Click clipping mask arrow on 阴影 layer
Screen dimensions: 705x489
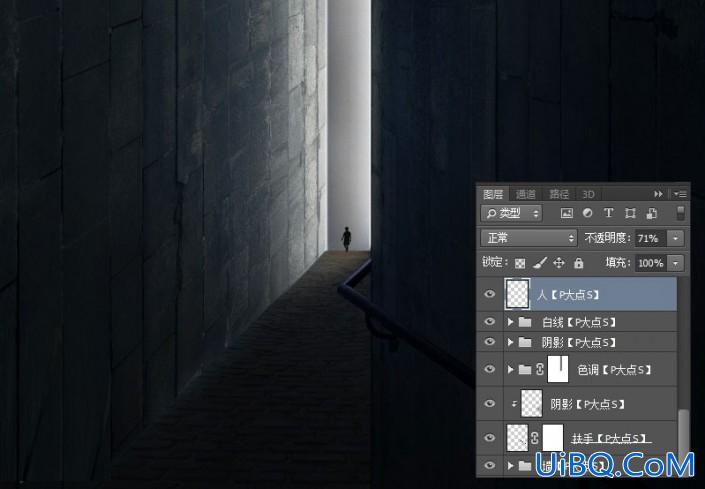tap(514, 404)
